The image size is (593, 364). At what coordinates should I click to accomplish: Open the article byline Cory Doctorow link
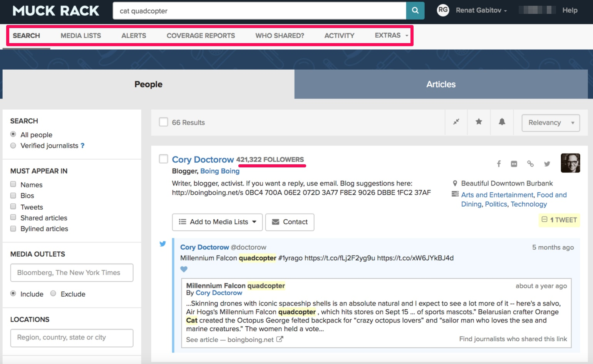point(219,293)
